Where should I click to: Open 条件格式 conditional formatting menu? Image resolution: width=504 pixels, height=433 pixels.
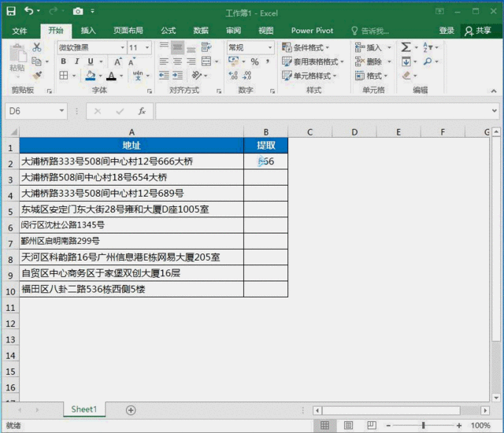click(x=306, y=47)
